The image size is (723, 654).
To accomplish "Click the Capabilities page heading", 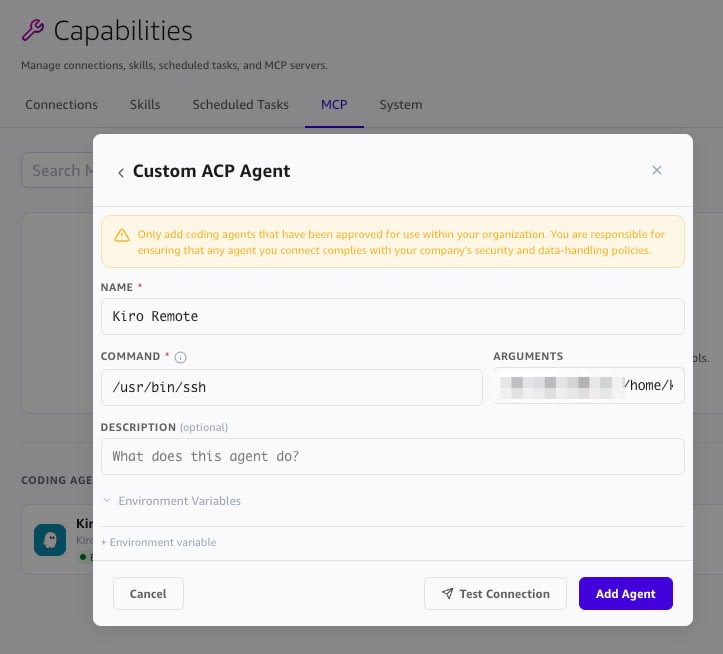I will tap(123, 31).
